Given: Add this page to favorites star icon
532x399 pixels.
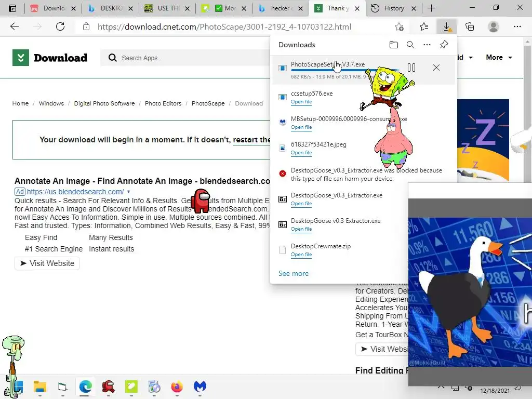Looking at the screenshot, I should (400, 27).
